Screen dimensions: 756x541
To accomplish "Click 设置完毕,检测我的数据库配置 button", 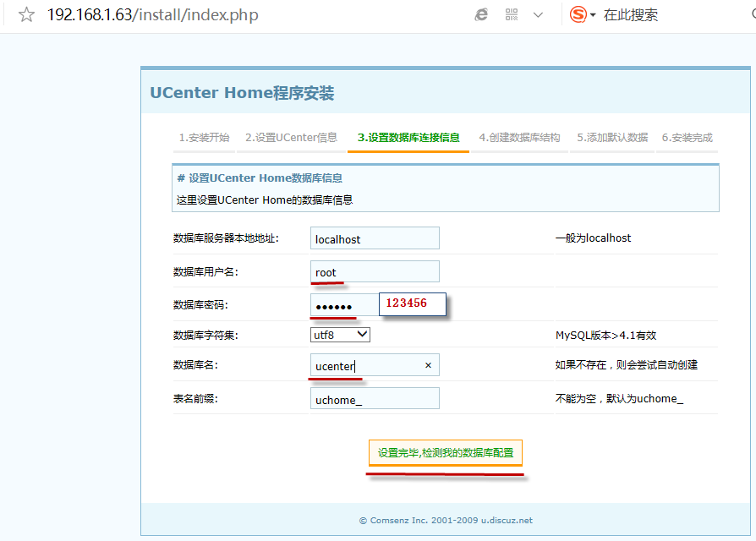I will [x=446, y=453].
